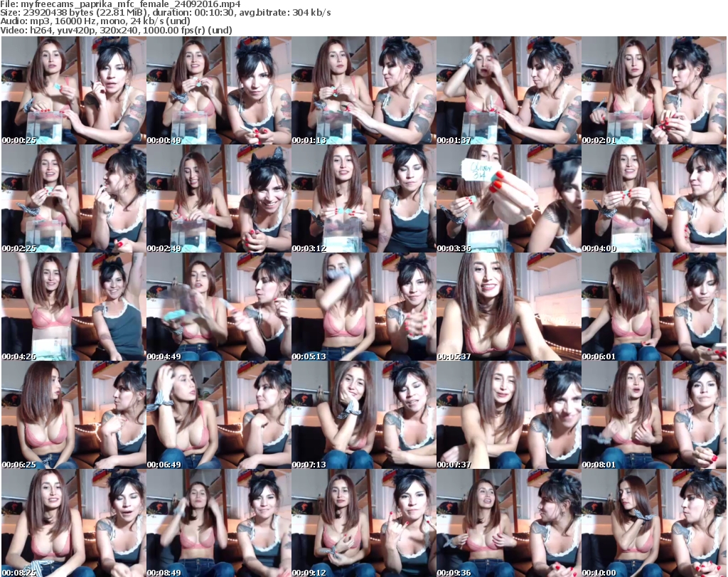Click the File name header line
The height and width of the screenshot is (577, 728).
(x=121, y=4)
